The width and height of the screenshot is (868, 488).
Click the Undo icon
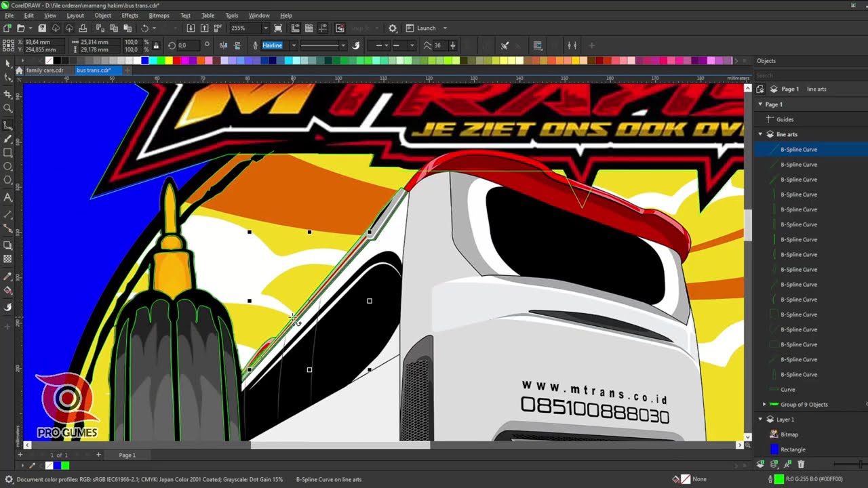coord(144,28)
